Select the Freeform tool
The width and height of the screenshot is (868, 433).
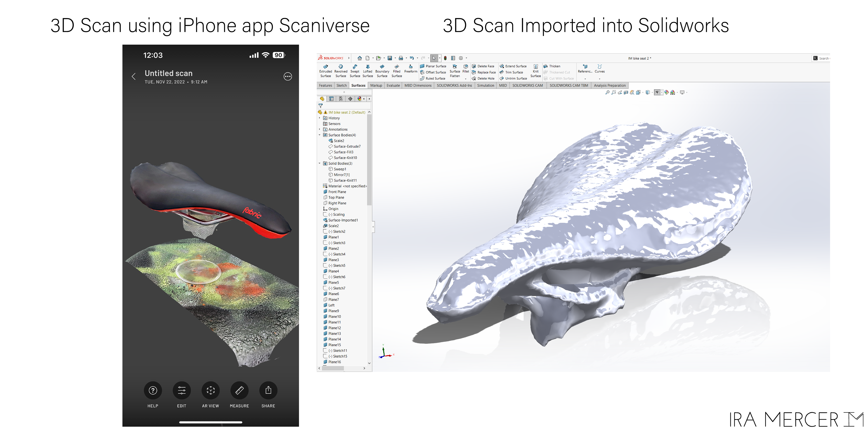(x=410, y=69)
